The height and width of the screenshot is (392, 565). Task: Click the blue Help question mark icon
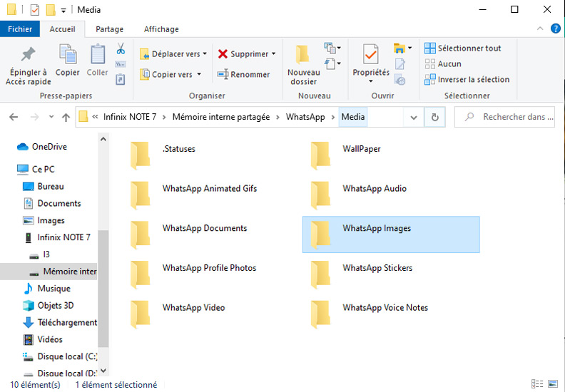coord(556,29)
